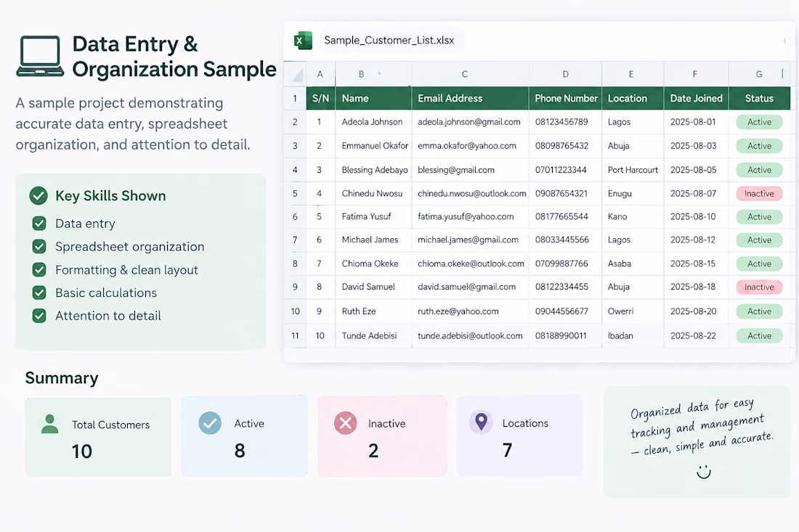Screen dimensions: 799x532
Task: Select the Enugu location cell
Action: (633, 194)
